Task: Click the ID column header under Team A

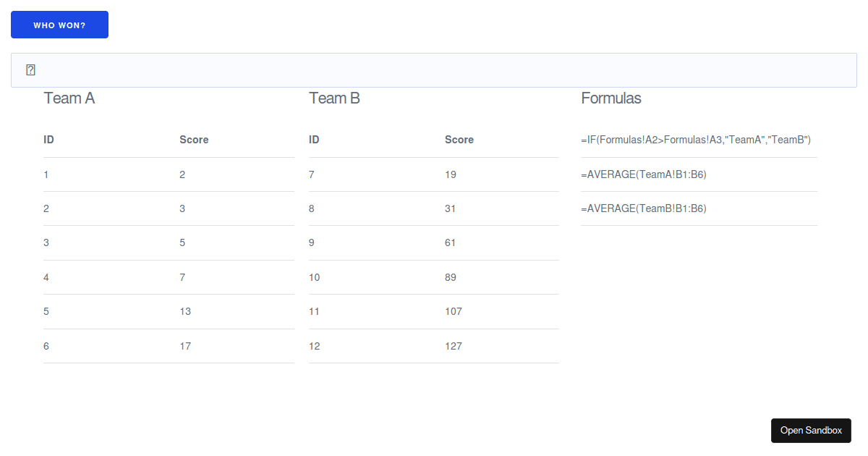Action: coord(48,140)
